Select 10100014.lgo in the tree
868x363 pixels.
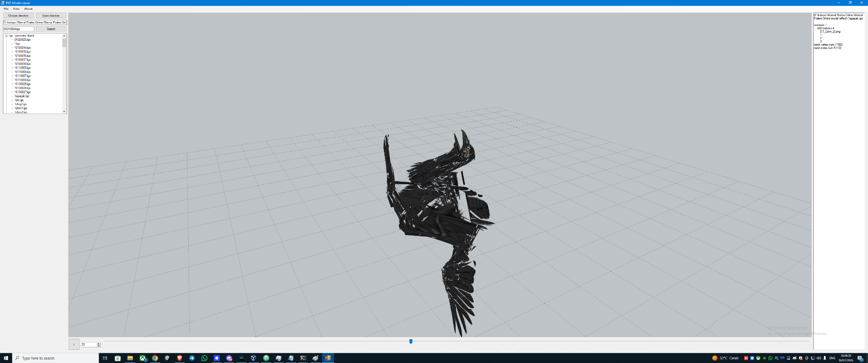[22, 48]
